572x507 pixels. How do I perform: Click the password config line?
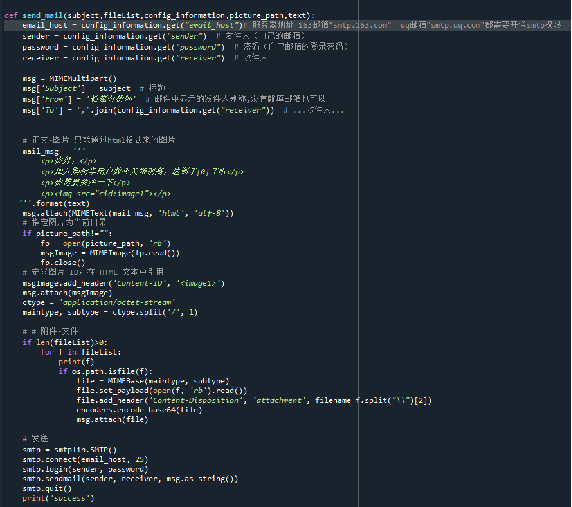click(x=185, y=47)
